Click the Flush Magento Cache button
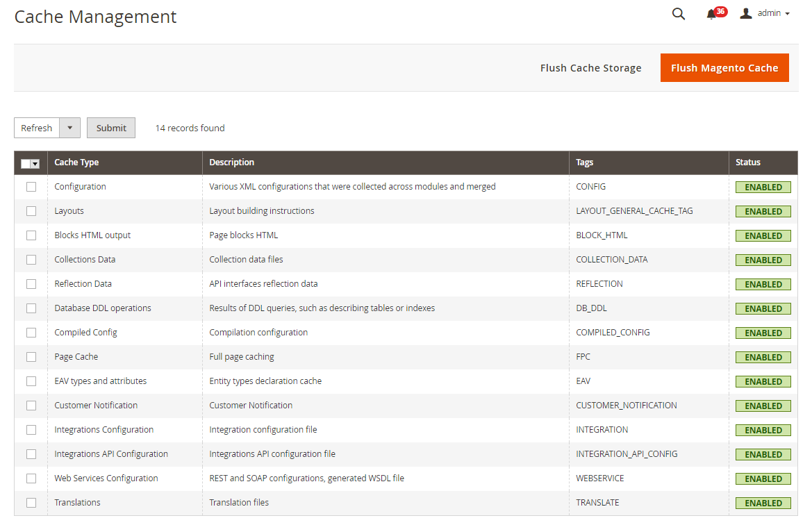 (724, 67)
